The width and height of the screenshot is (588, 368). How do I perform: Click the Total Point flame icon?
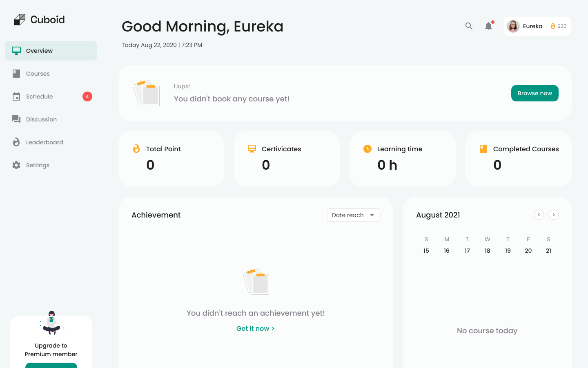click(x=136, y=149)
